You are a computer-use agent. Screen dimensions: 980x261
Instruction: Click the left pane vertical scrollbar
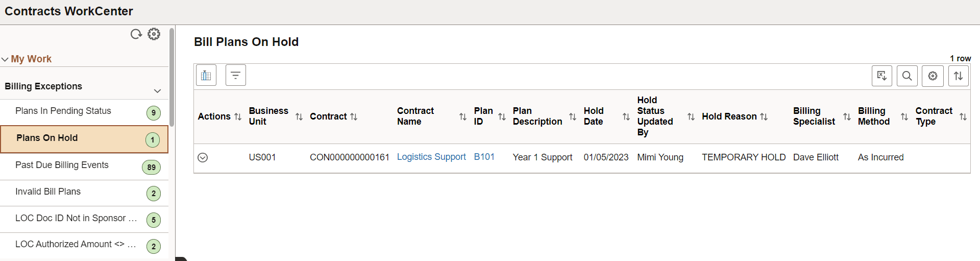[172, 77]
